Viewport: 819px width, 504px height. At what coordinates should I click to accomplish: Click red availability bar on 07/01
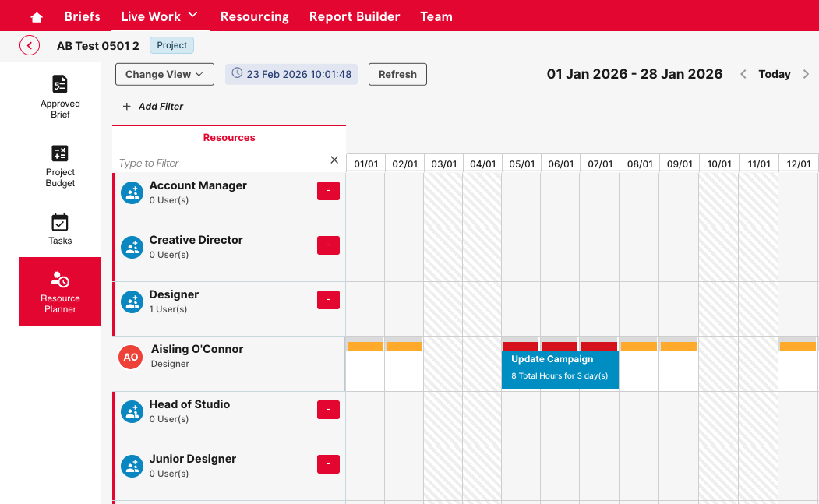[599, 346]
